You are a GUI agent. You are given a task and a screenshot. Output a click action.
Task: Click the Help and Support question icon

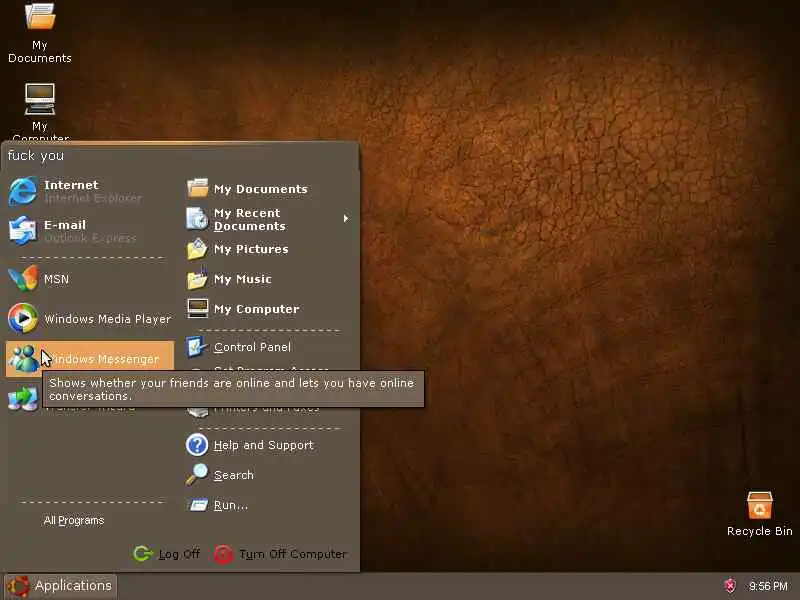(197, 445)
